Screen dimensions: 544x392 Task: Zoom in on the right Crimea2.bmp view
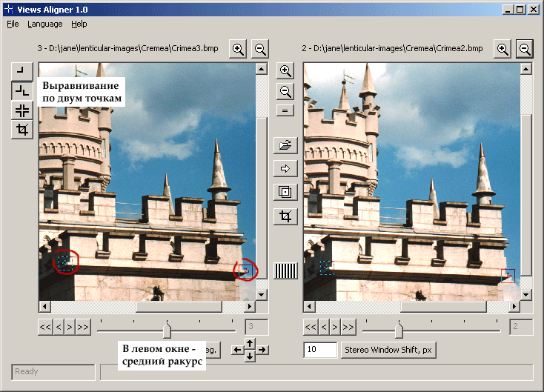[x=502, y=49]
